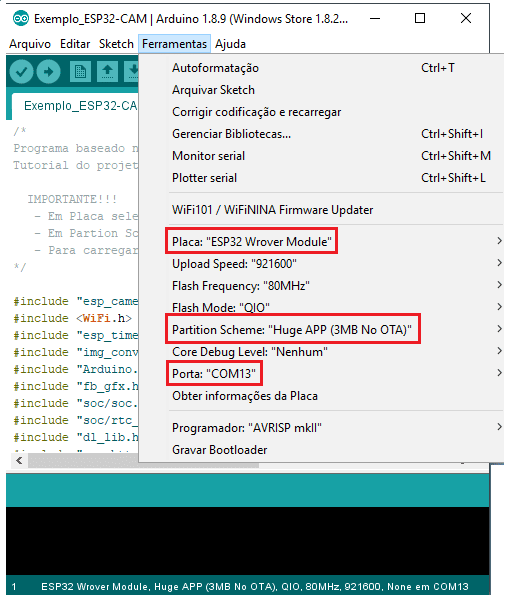This screenshot has width=509, height=599.
Task: Open the Arquivo menu
Action: click(30, 44)
